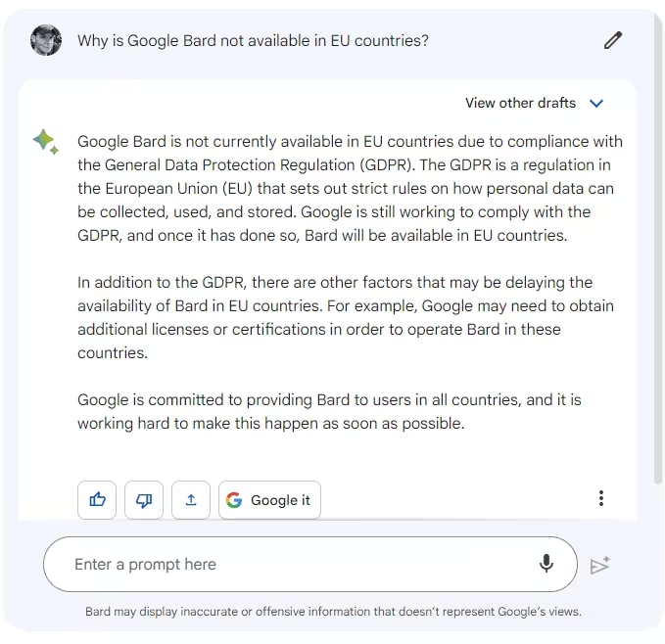Click the paragraph about additional licenses

point(346,317)
